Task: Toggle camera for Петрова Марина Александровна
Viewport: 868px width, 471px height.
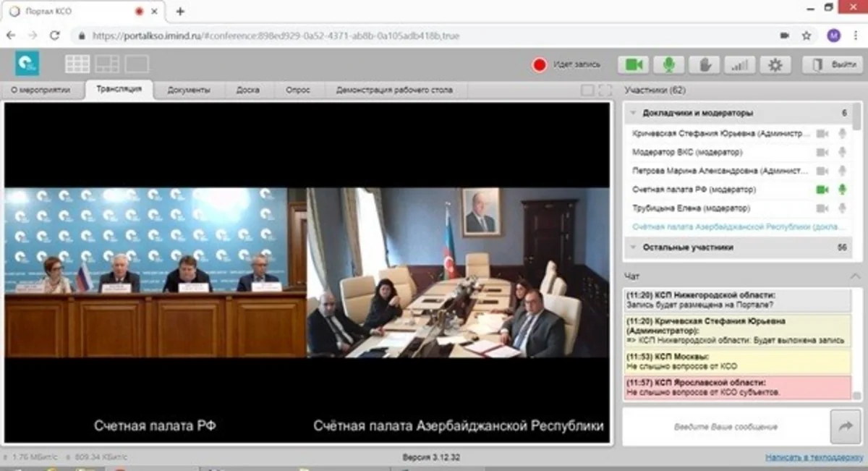Action: point(822,171)
